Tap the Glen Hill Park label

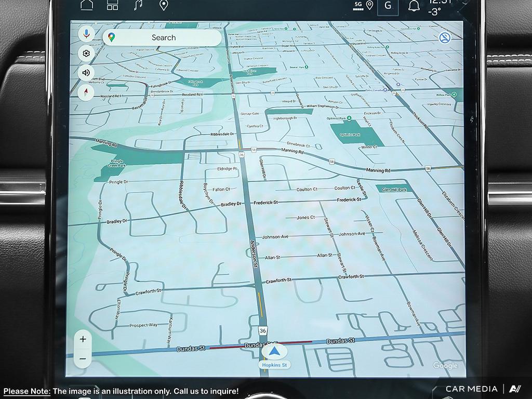click(x=394, y=190)
